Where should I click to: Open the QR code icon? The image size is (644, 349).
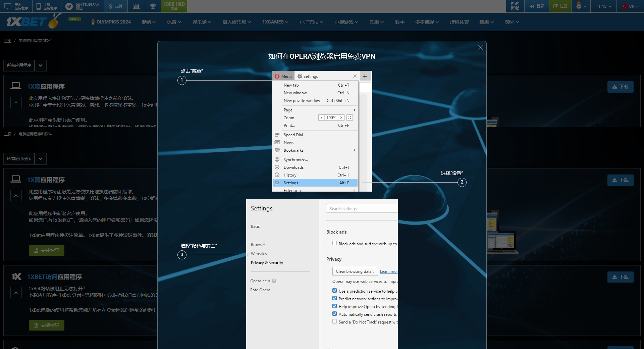click(x=515, y=6)
